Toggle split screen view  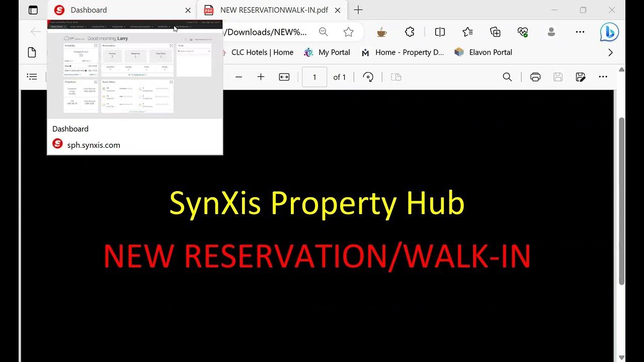pyautogui.click(x=440, y=32)
